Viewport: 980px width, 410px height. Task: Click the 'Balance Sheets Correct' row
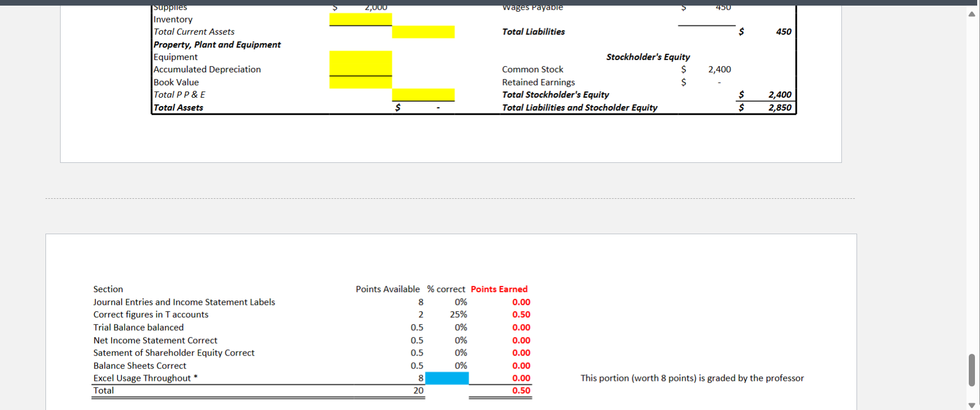[140, 366]
